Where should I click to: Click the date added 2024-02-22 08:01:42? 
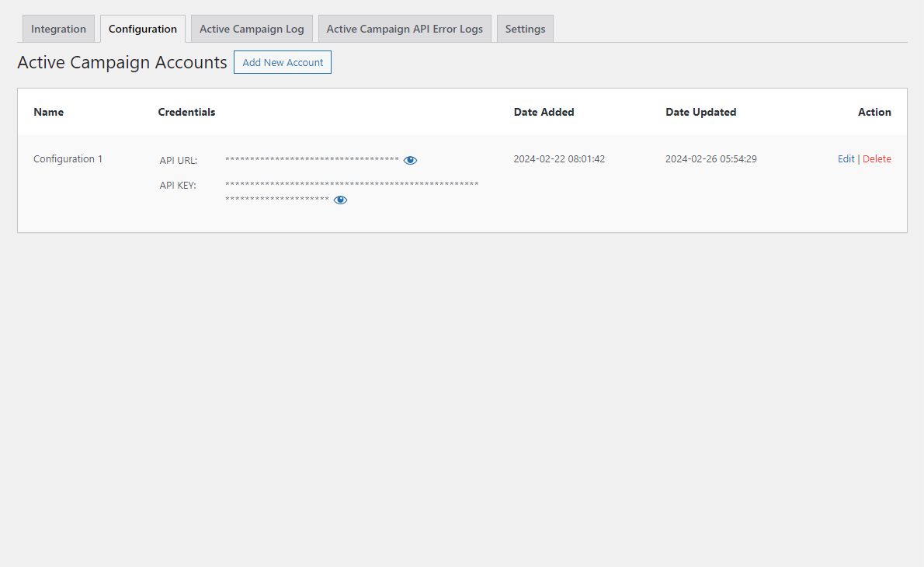point(559,159)
